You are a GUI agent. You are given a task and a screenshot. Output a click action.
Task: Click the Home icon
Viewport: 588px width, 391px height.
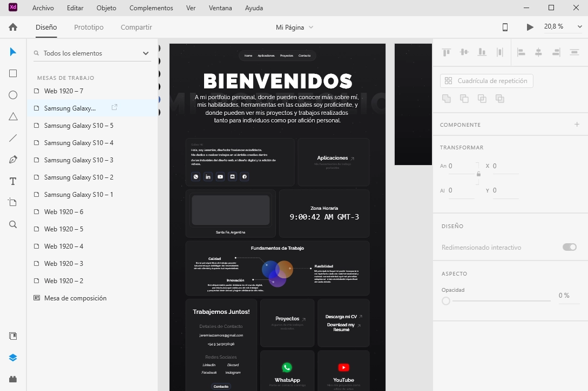point(13,27)
